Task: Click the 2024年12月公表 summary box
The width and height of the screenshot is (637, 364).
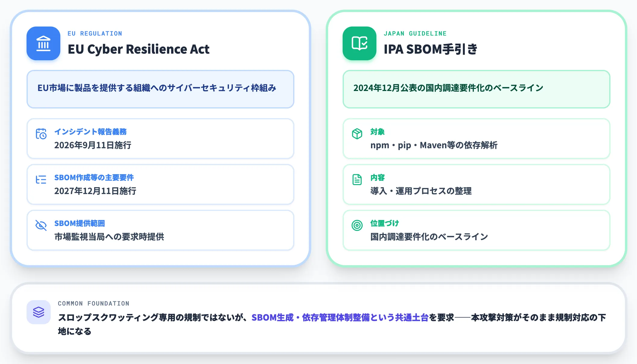Action: 477,89
